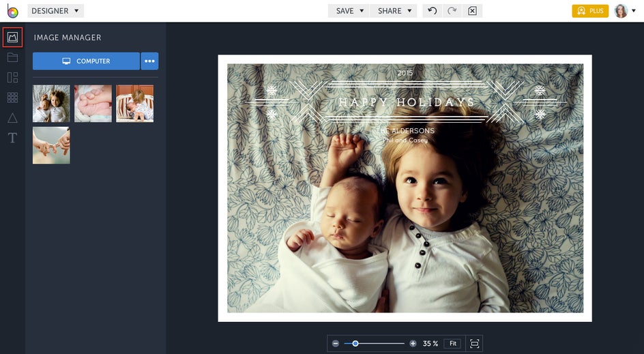Zoom out with the minus icon

point(336,343)
